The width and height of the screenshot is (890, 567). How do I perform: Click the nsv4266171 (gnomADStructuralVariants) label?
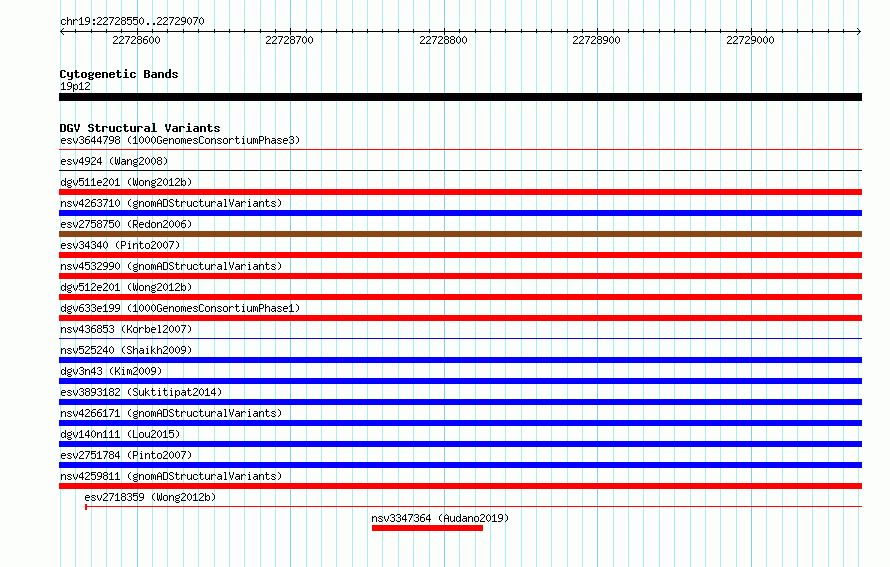click(x=171, y=413)
